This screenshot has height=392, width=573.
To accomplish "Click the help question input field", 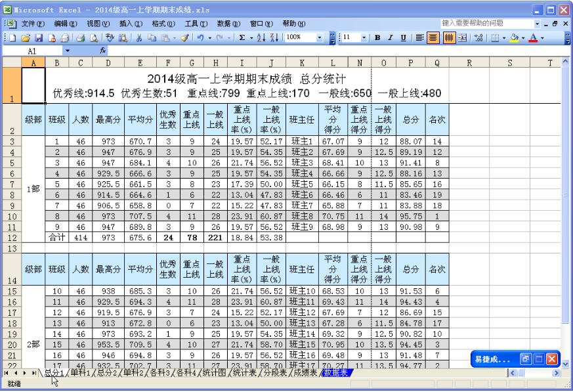I will (487, 24).
